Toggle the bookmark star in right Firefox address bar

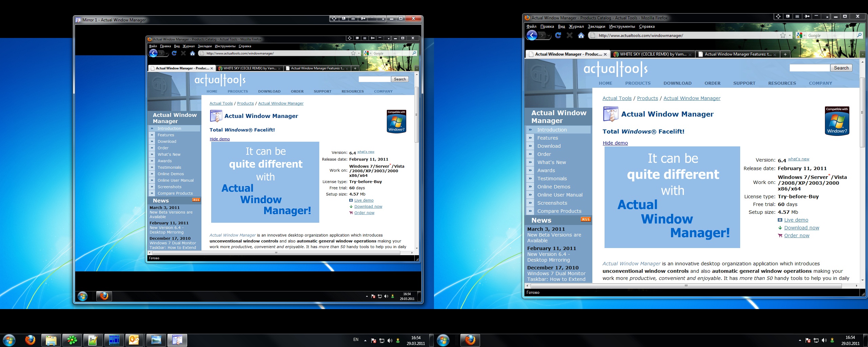(783, 35)
